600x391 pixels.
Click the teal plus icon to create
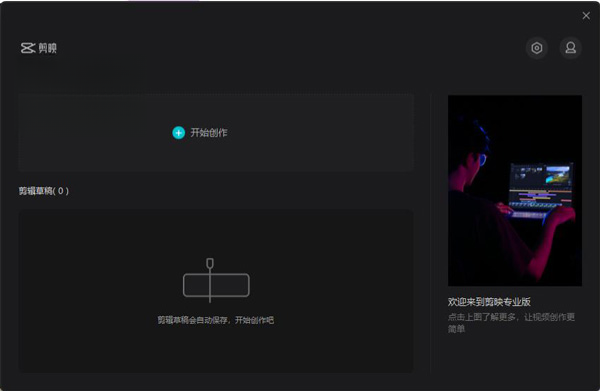(178, 133)
